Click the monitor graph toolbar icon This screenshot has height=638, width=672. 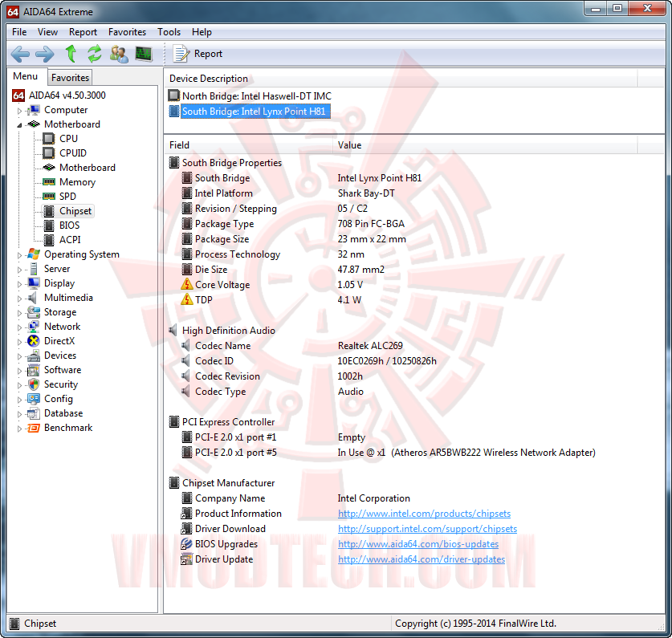(x=144, y=54)
